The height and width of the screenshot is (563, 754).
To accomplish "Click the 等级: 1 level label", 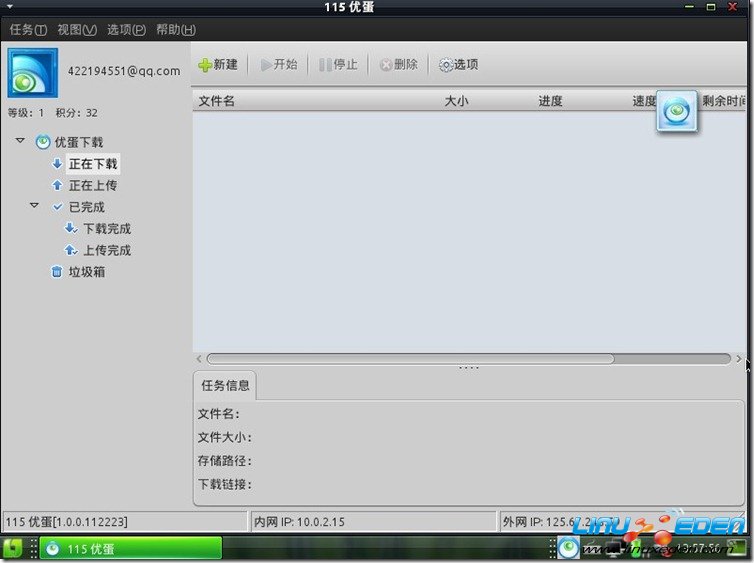I will click(25, 113).
